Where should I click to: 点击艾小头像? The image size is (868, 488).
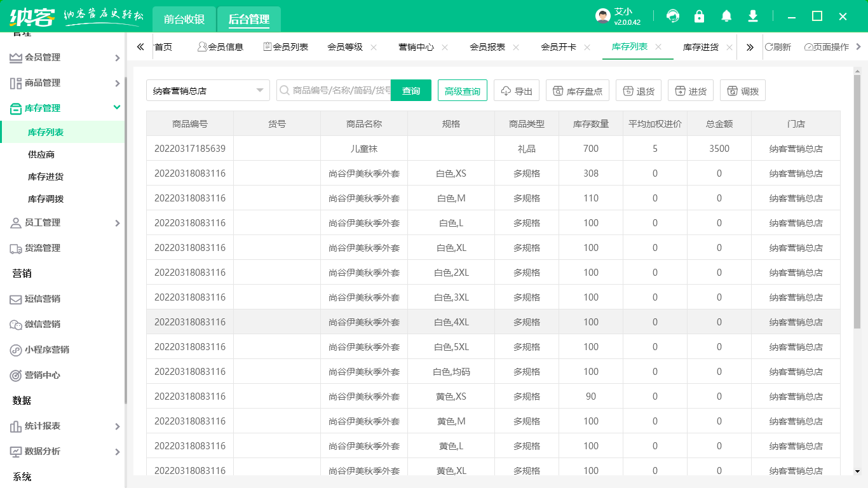tap(600, 15)
